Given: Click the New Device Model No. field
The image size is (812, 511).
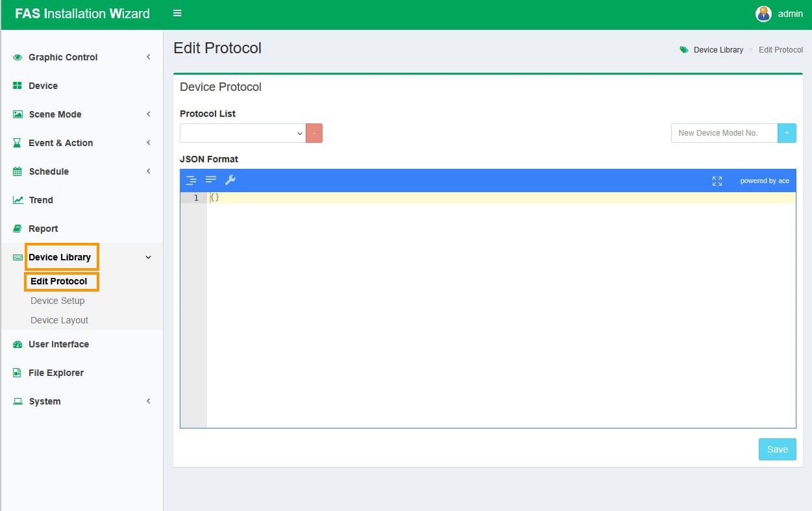Looking at the screenshot, I should click(724, 133).
